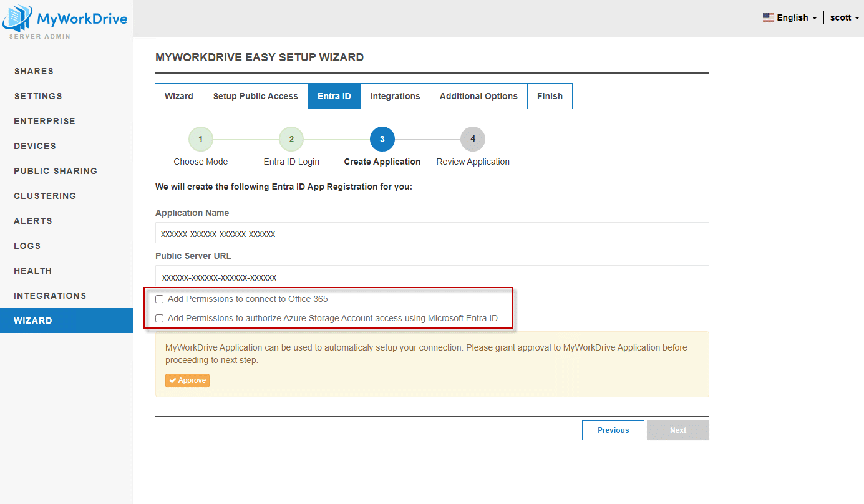Click the Previous button
The image size is (864, 504).
click(613, 430)
